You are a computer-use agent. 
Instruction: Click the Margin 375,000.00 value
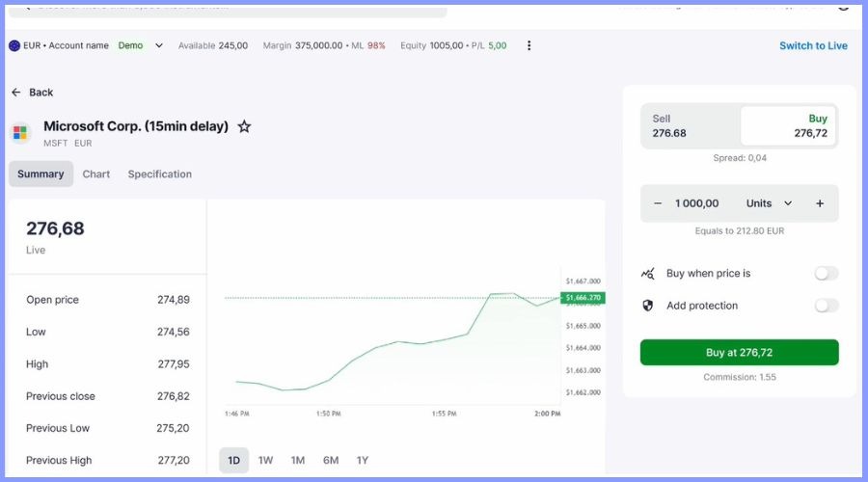point(303,46)
